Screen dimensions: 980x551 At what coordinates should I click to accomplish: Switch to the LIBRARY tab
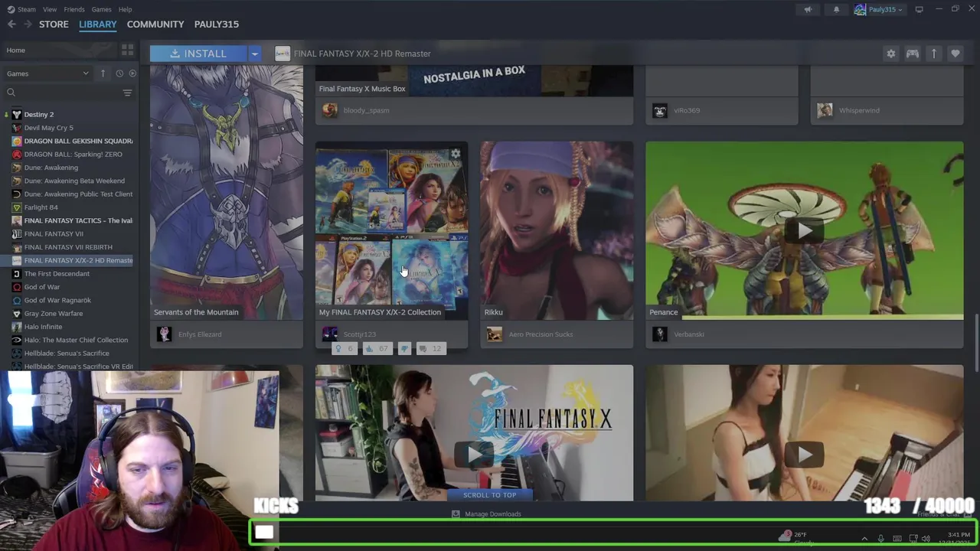[x=98, y=24]
